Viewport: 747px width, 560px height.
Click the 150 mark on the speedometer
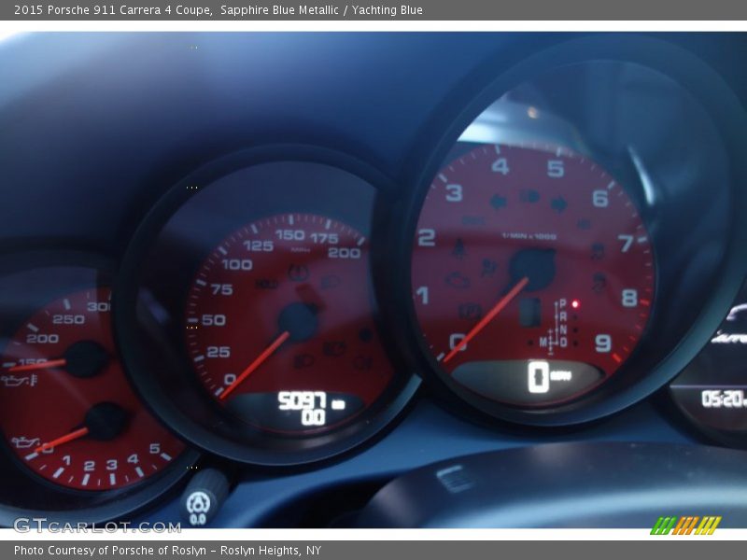click(290, 235)
